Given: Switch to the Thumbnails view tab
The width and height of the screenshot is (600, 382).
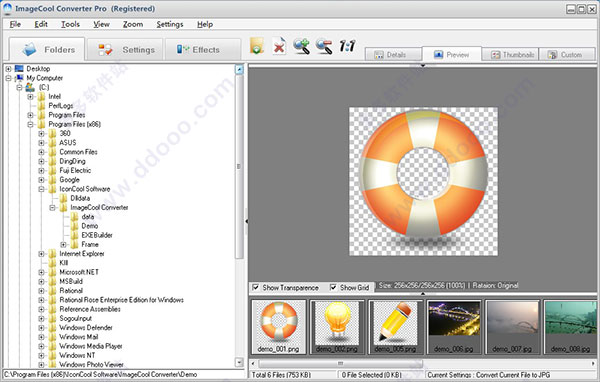Looking at the screenshot, I should click(x=510, y=55).
